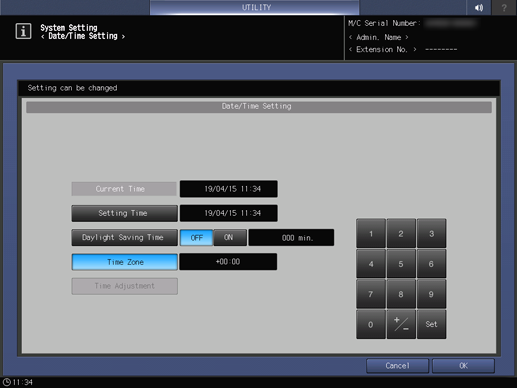The image size is (517, 388).
Task: Tap keypad number 3
Action: coord(431,233)
